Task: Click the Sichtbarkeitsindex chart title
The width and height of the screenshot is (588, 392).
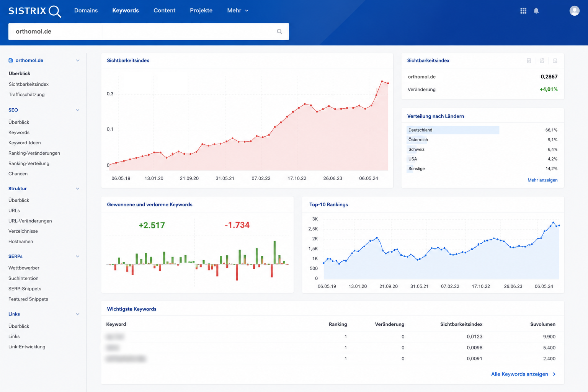Action: [128, 60]
